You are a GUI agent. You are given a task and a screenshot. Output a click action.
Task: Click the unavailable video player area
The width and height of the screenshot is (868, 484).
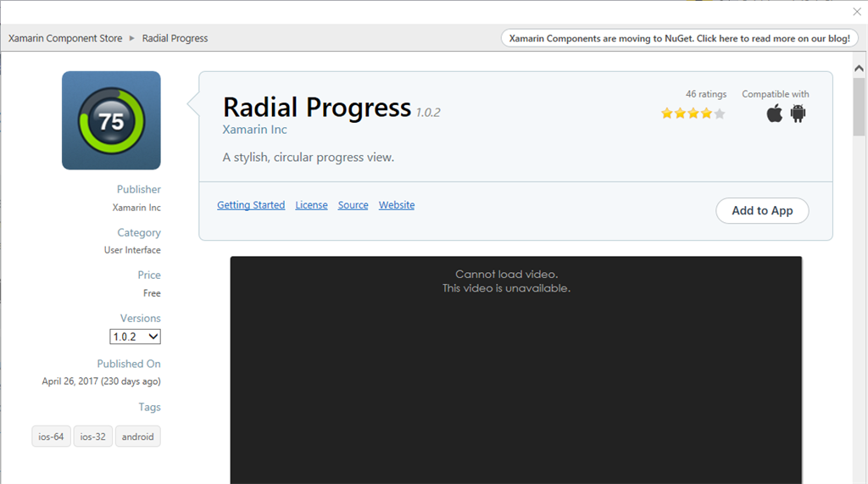(x=516, y=370)
